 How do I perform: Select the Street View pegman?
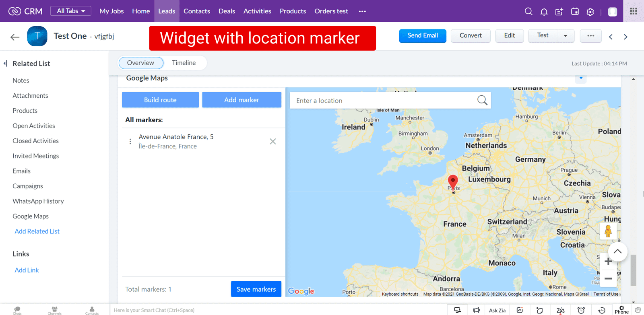coord(608,231)
